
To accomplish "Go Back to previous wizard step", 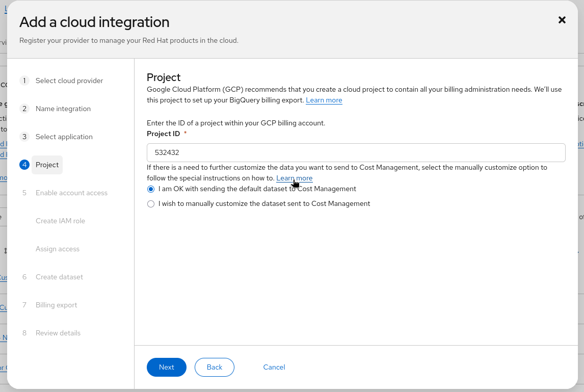I will [x=214, y=367].
